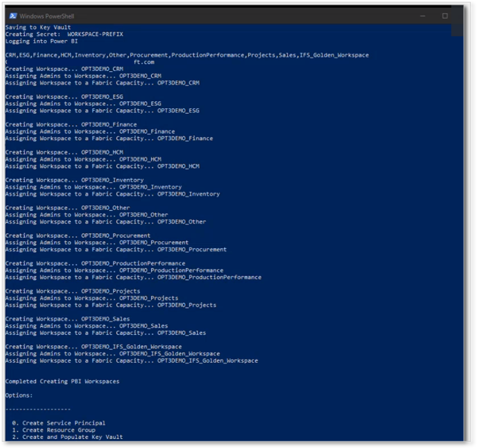The image size is (477, 448).
Task: Click the 'Options:' heading text
Action: coord(19,396)
